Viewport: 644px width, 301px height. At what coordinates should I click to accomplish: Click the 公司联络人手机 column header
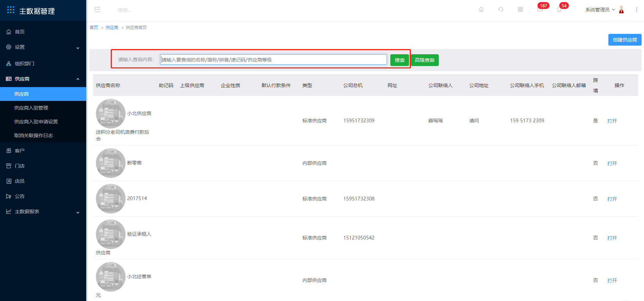point(527,85)
